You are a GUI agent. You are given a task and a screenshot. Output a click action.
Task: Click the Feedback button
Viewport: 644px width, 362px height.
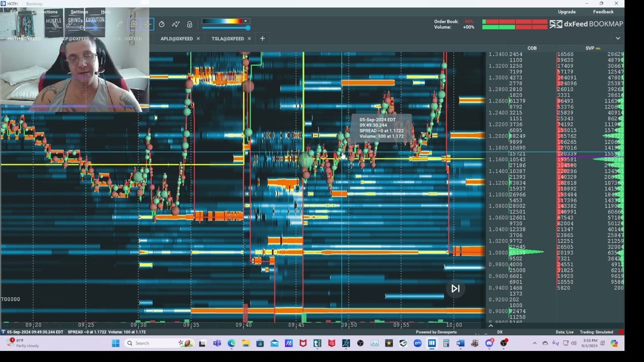click(x=603, y=12)
